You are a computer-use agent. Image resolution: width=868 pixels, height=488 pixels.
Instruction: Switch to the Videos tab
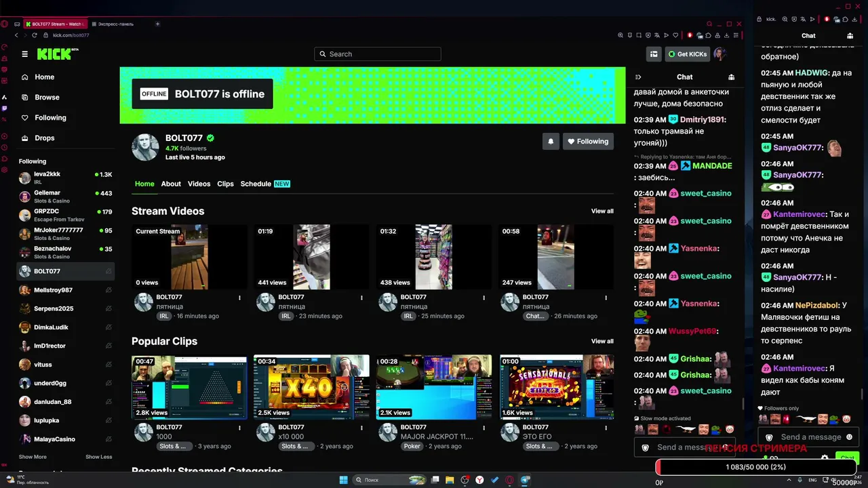click(199, 184)
